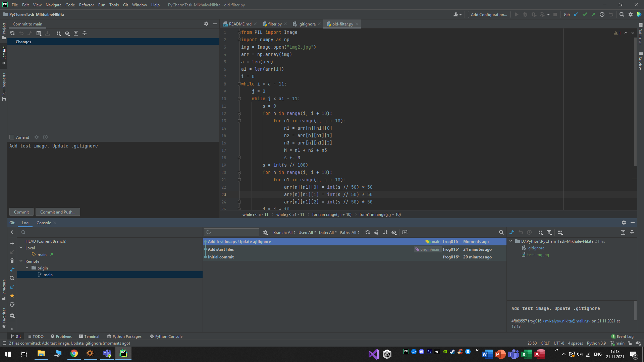Toggle View Options eye in Commit toolbar
This screenshot has width=644, height=362.
(x=67, y=33)
